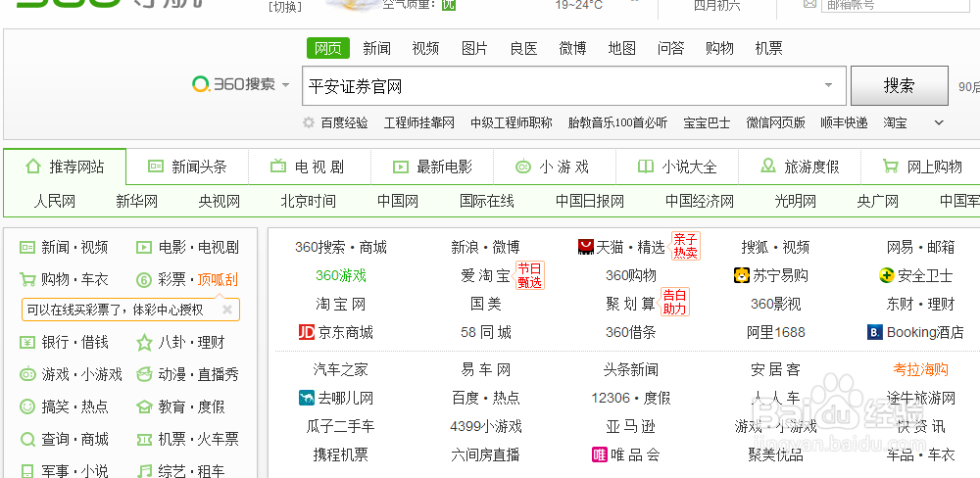Click the gamepad icon on 小游戏 tab

click(x=523, y=167)
